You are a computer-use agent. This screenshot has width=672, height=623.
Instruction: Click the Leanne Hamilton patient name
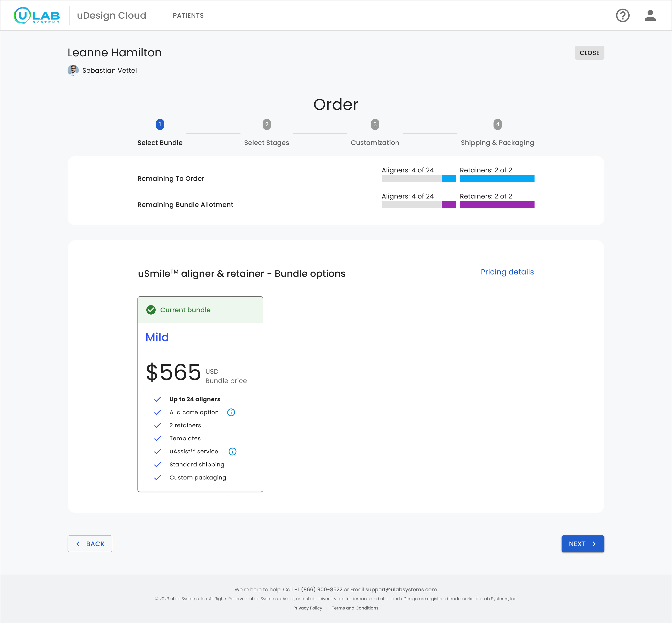[115, 53]
